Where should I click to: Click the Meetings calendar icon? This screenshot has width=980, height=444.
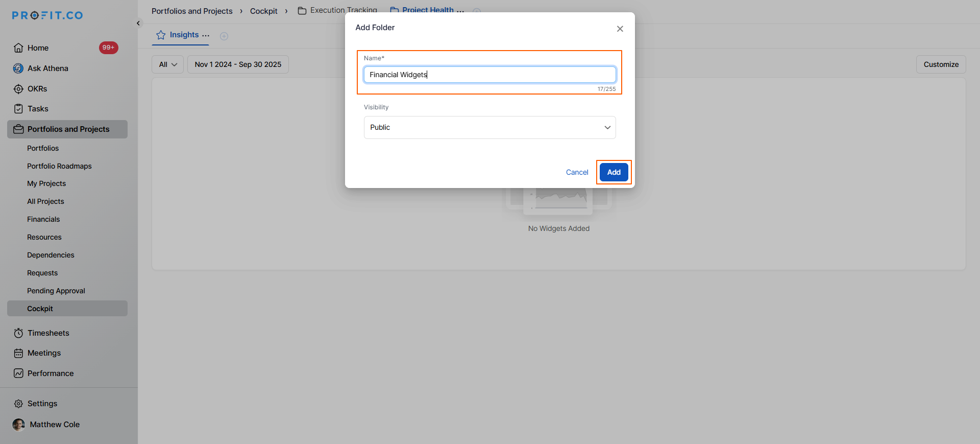click(x=18, y=353)
